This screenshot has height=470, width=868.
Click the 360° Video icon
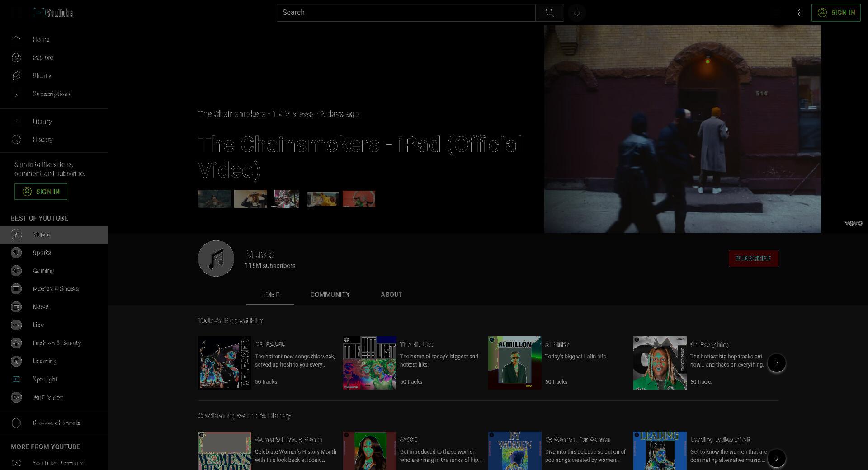pyautogui.click(x=16, y=397)
